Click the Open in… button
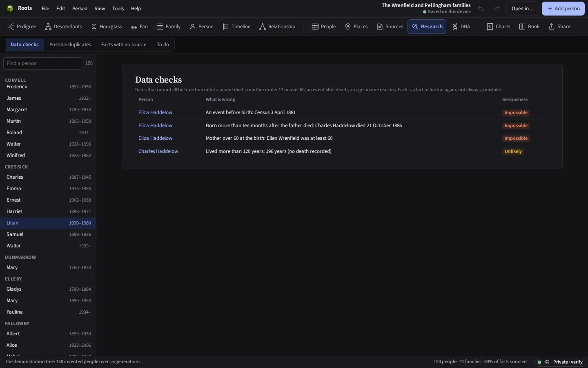This screenshot has width=588, height=368. click(x=523, y=9)
